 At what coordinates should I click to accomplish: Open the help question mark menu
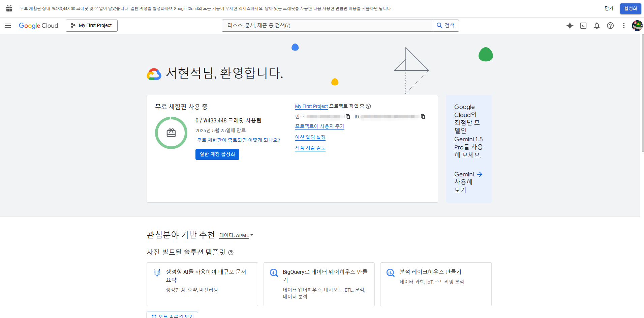610,26
